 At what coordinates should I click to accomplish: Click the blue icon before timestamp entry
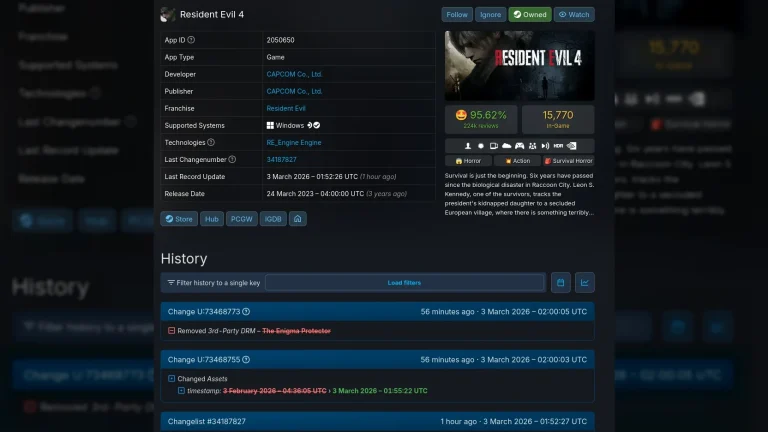point(181,390)
